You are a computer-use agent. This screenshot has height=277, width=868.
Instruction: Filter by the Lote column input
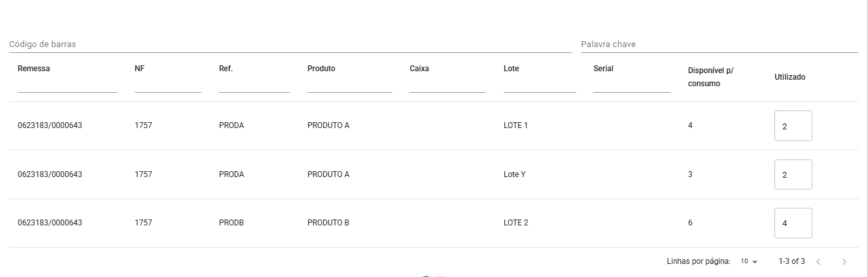[x=540, y=85]
